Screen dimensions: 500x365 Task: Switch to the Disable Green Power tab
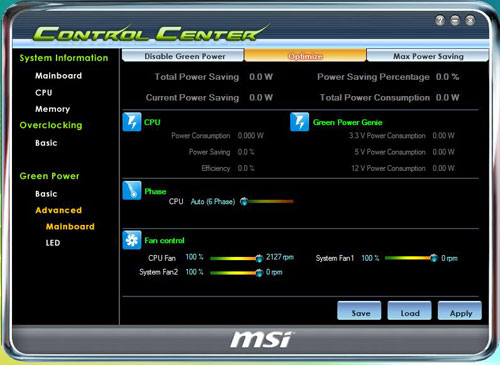coord(183,55)
